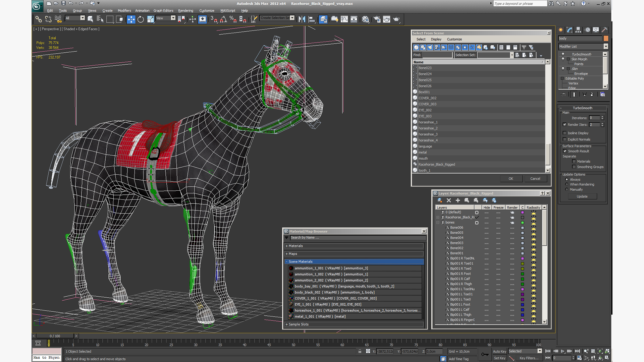Check Separate by Smoothing Groups option
The width and height of the screenshot is (644, 362).
point(574,167)
